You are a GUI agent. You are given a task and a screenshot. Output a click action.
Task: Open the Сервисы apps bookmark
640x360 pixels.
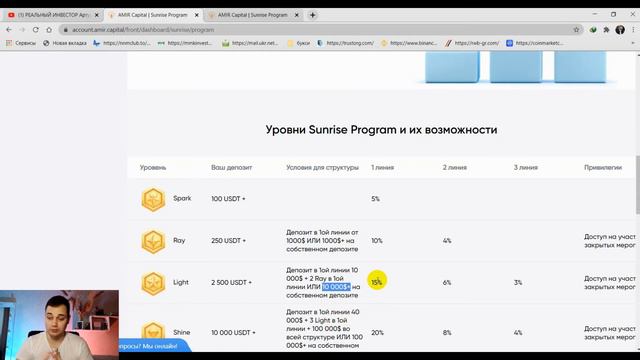(x=21, y=43)
